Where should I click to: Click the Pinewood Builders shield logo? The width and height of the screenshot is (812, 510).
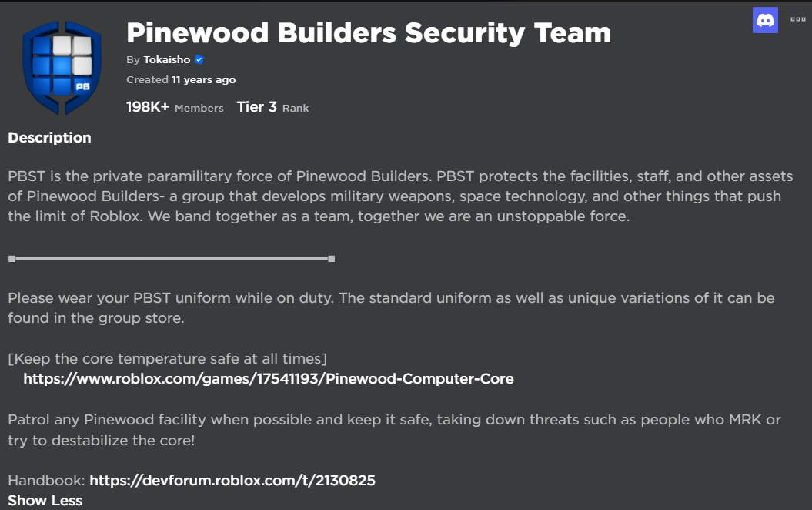pos(62,68)
